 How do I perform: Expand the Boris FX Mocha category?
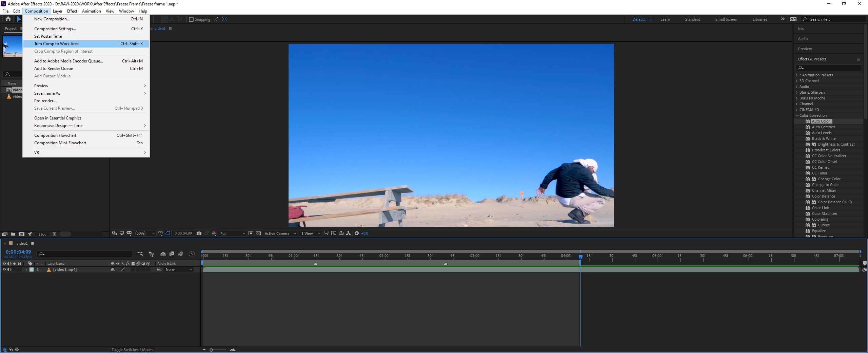(x=797, y=98)
